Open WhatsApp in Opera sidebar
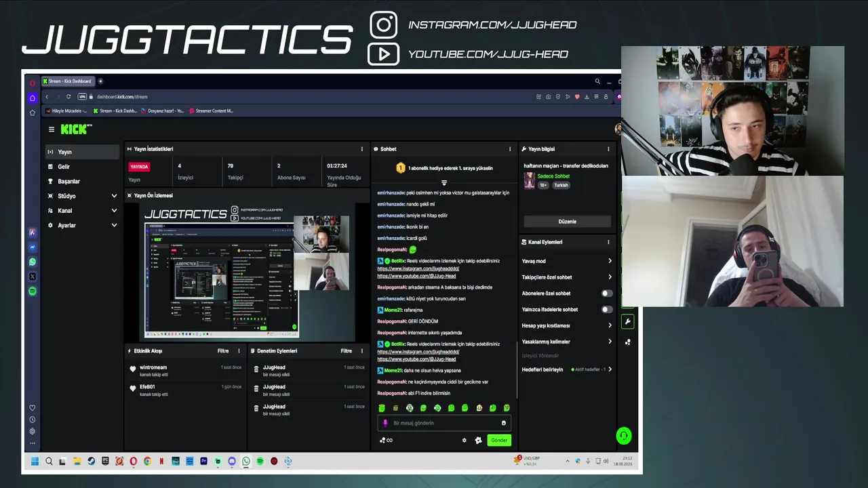Viewport: 868px width, 488px height. click(32, 262)
